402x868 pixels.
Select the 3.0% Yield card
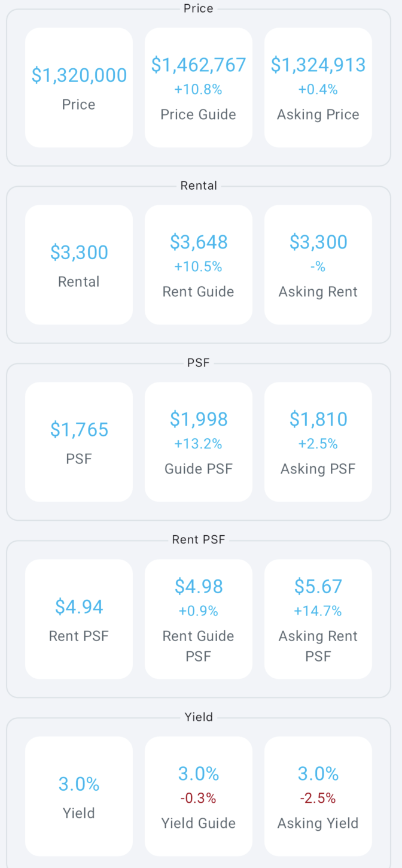click(78, 796)
